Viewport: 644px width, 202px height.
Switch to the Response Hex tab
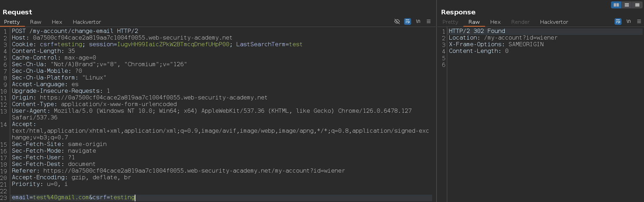click(495, 22)
